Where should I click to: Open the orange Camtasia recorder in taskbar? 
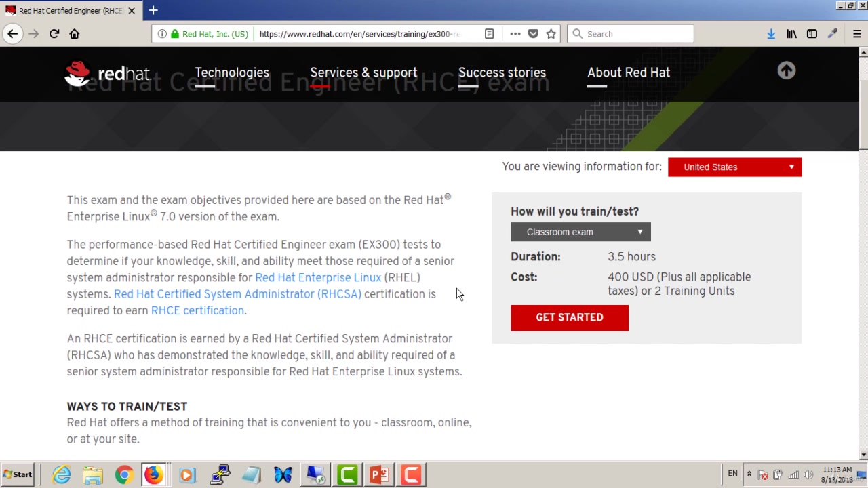pos(411,474)
